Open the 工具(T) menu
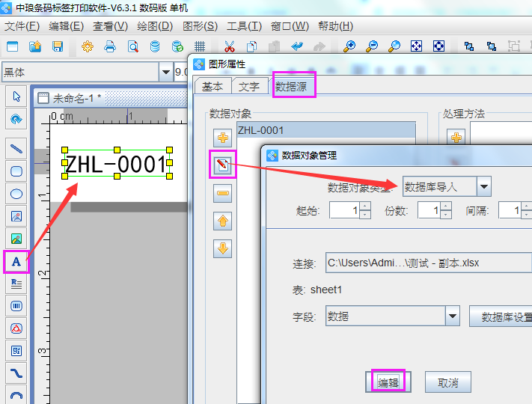This screenshot has width=532, height=404. point(244,26)
